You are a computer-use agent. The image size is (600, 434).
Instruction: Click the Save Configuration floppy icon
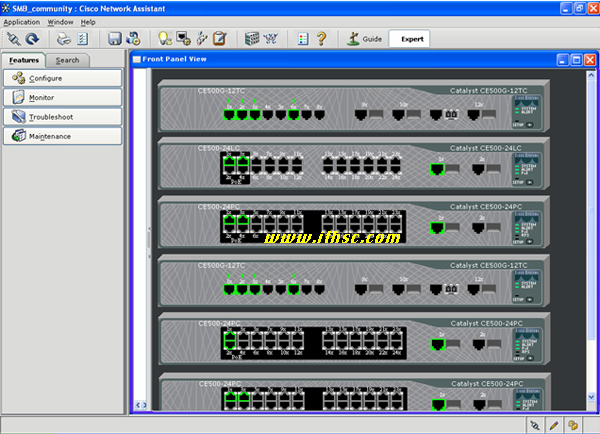[x=114, y=39]
